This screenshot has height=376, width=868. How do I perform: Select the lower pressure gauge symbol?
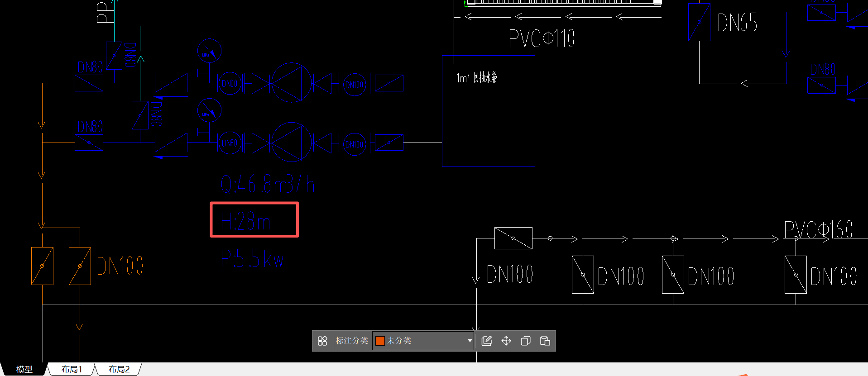(x=209, y=110)
